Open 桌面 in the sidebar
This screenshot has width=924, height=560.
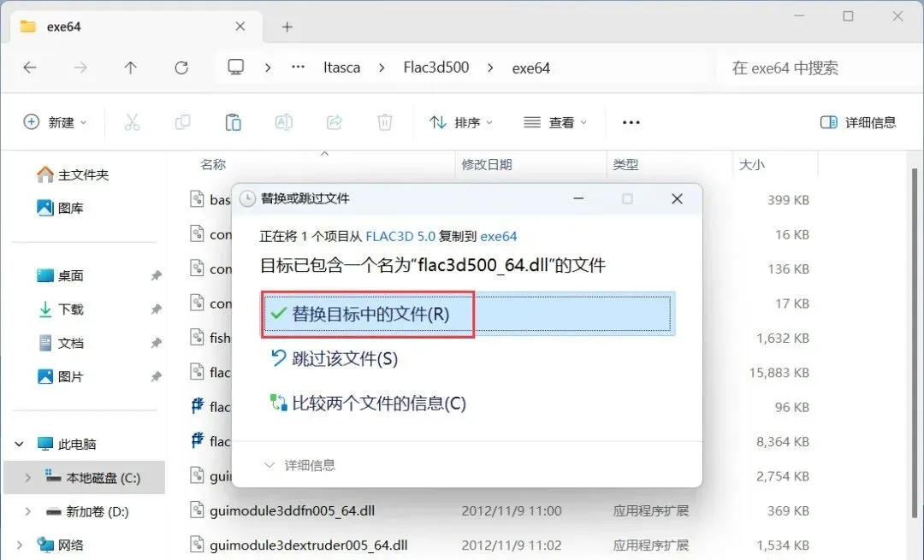click(x=60, y=275)
